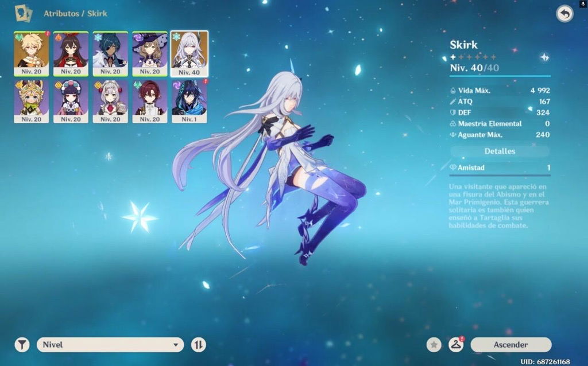Click the Atributos / Skirk header title
588x366 pixels.
point(75,14)
